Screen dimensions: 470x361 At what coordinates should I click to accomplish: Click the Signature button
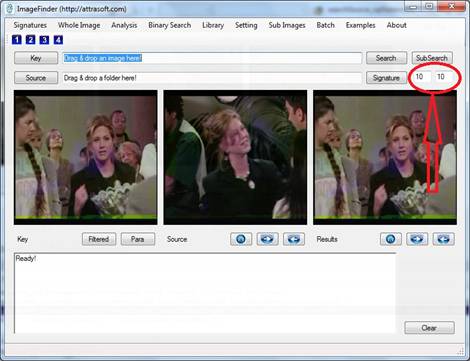386,78
